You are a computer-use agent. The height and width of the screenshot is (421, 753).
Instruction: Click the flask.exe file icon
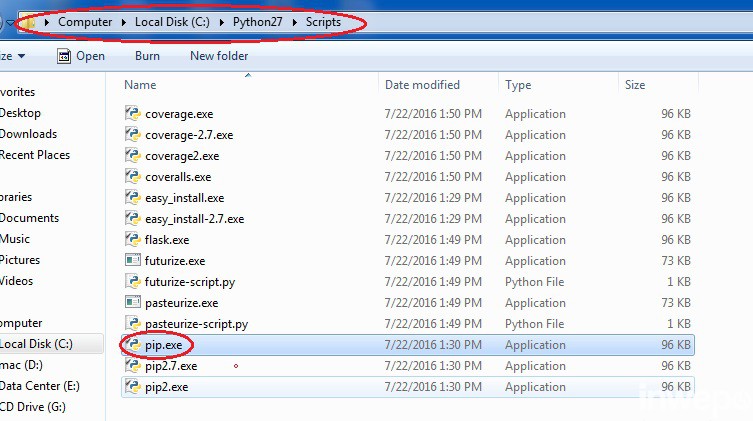[x=132, y=240]
